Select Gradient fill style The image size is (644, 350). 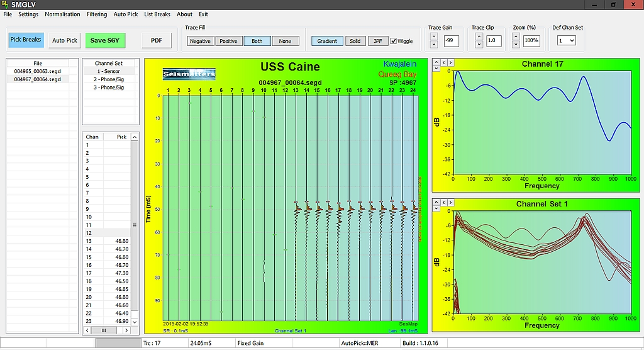327,41
